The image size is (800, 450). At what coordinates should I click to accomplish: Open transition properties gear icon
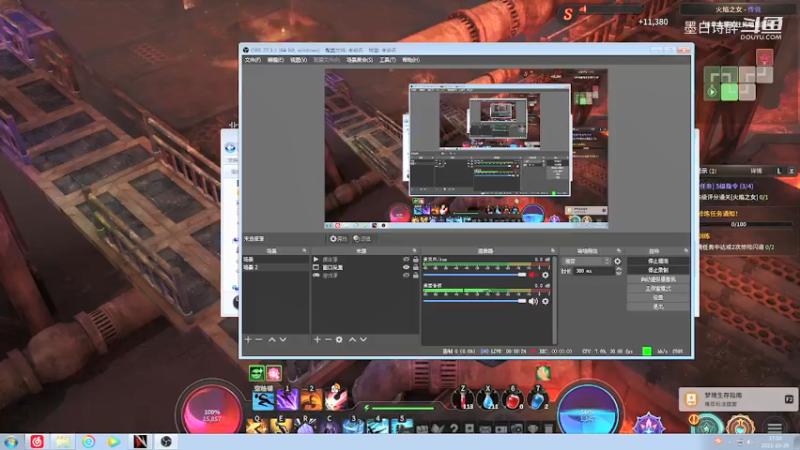coord(617,261)
